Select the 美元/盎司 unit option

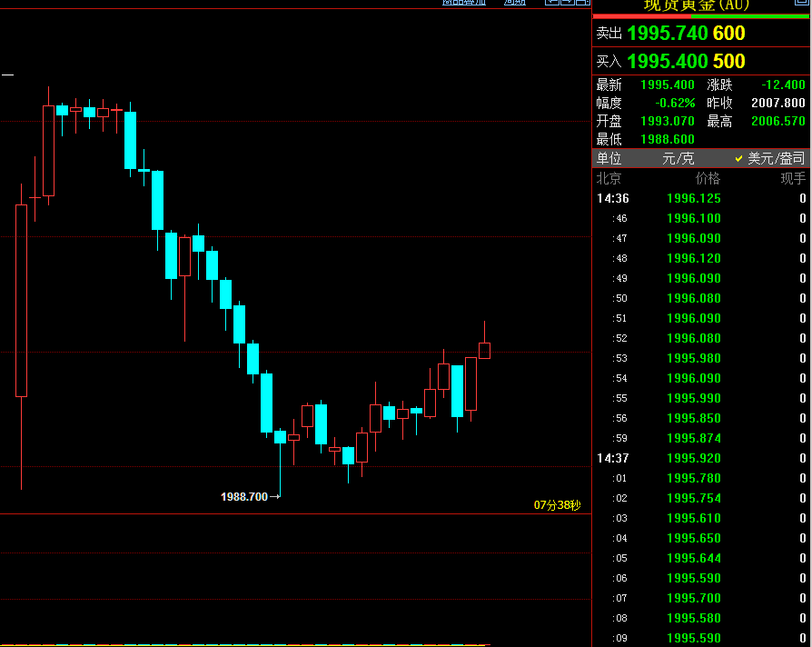click(x=776, y=158)
